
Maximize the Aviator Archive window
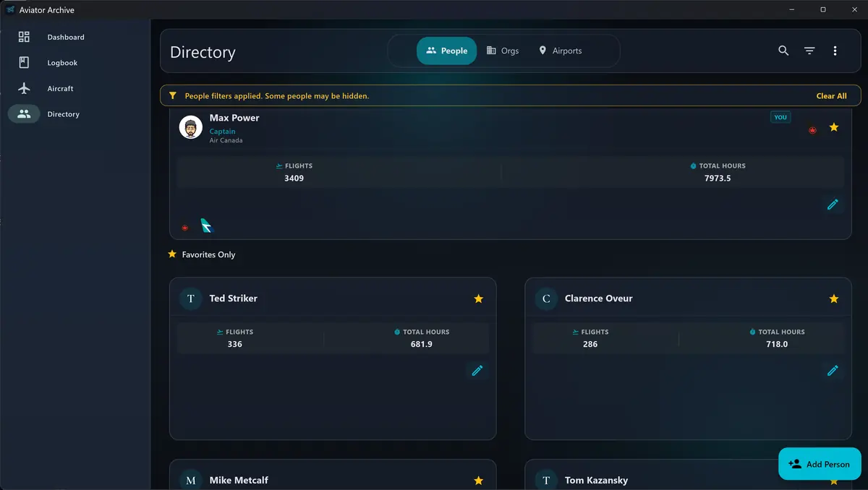[x=823, y=9]
